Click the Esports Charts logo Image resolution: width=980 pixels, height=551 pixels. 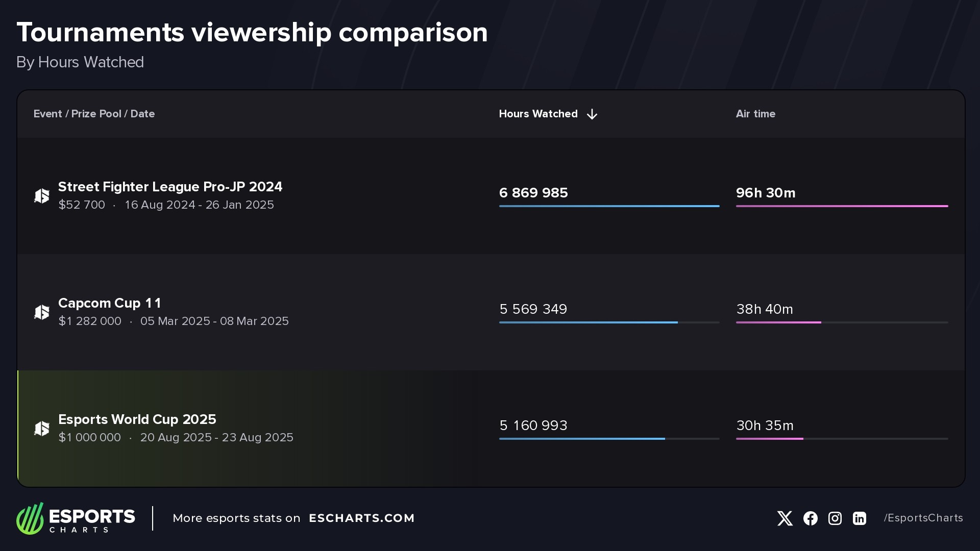point(76,518)
